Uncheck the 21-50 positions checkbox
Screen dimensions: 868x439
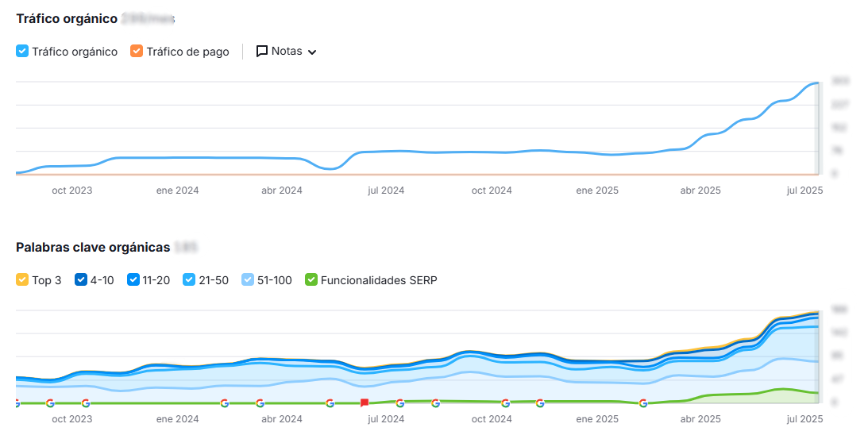pyautogui.click(x=189, y=280)
